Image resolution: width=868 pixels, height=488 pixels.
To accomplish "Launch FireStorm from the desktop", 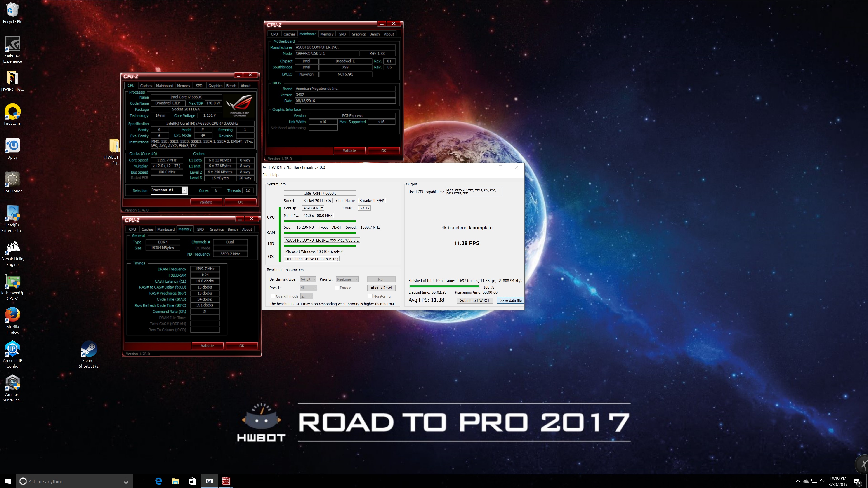I will click(x=12, y=115).
